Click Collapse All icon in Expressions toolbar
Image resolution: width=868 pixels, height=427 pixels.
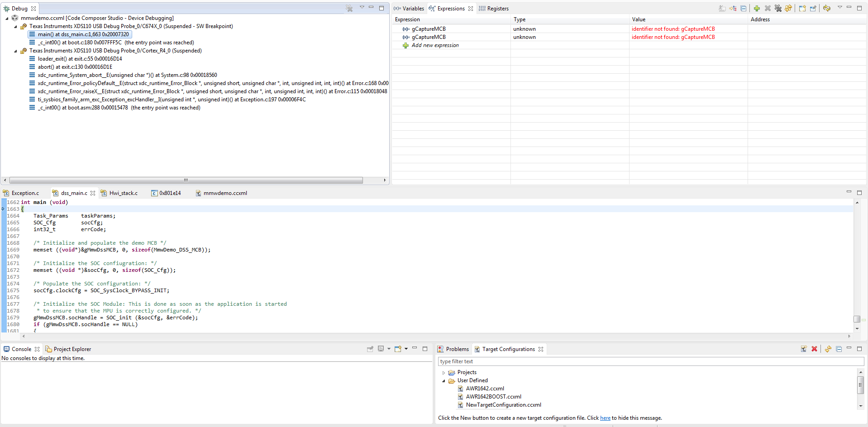(744, 8)
